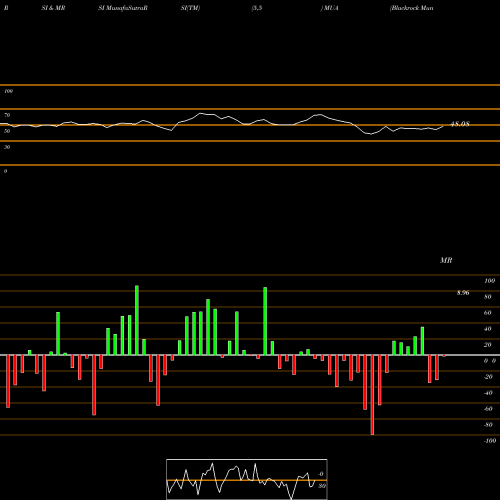
Task: Click the current RSI value "48.08"
Action: coord(460,124)
